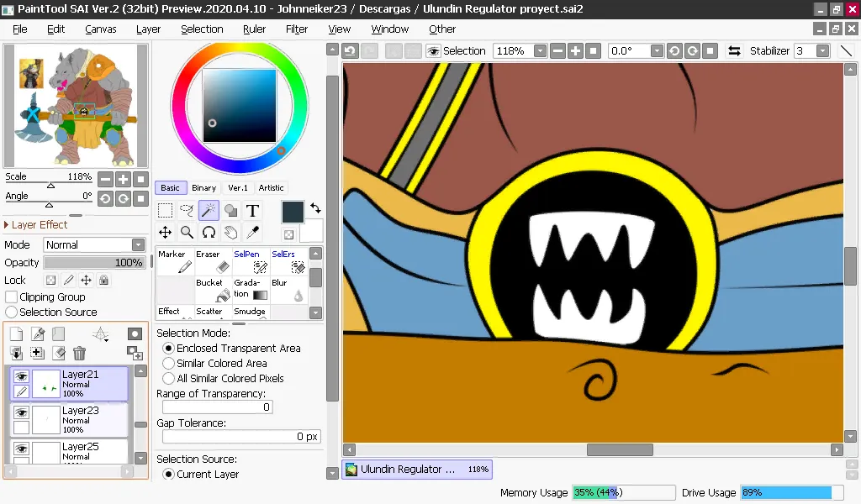This screenshot has height=504, width=861.
Task: Choose the SelPen selection pen
Action: point(251,261)
